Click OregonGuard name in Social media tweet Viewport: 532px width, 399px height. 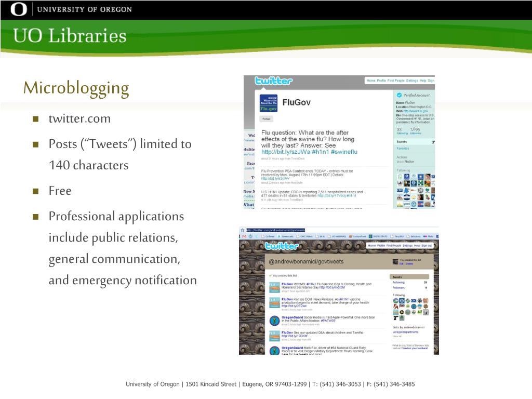pos(292,317)
